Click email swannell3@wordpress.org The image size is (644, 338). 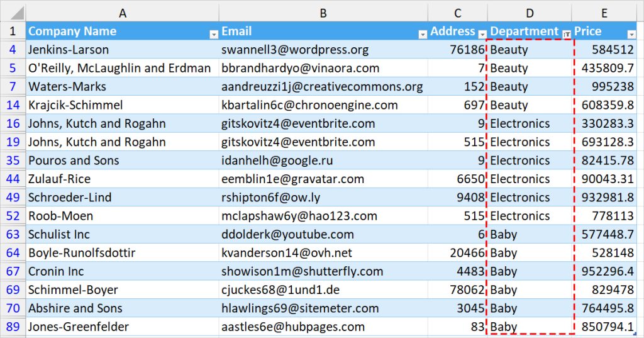tap(295, 50)
